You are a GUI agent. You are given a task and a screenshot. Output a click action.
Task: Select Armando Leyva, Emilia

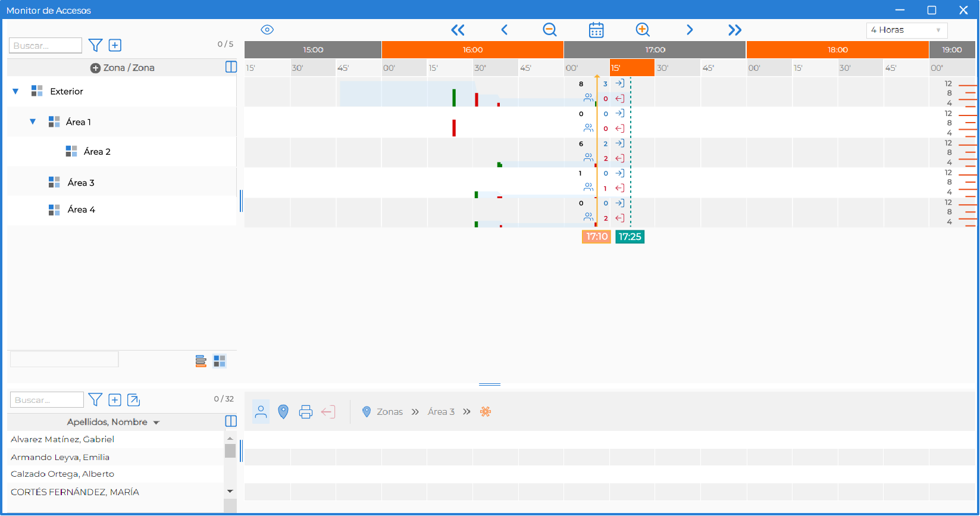pyautogui.click(x=60, y=457)
